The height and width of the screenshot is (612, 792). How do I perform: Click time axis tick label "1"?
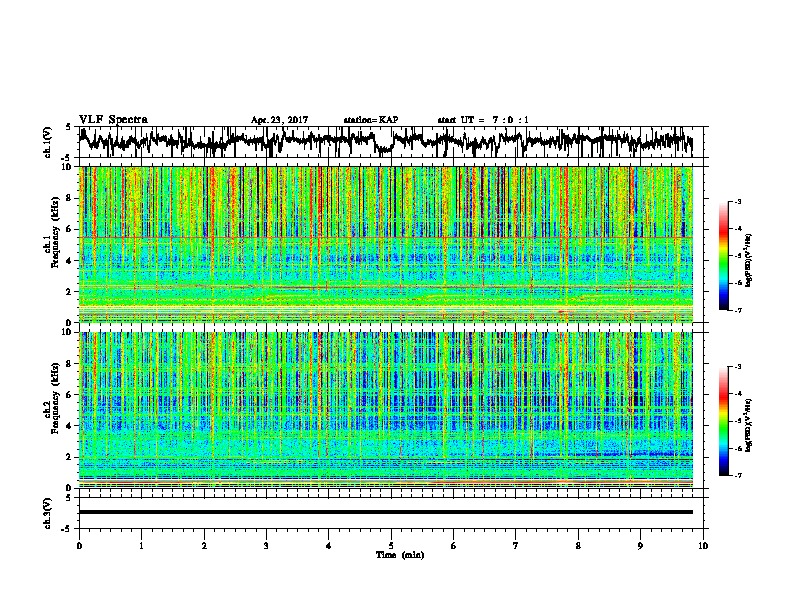click(141, 546)
